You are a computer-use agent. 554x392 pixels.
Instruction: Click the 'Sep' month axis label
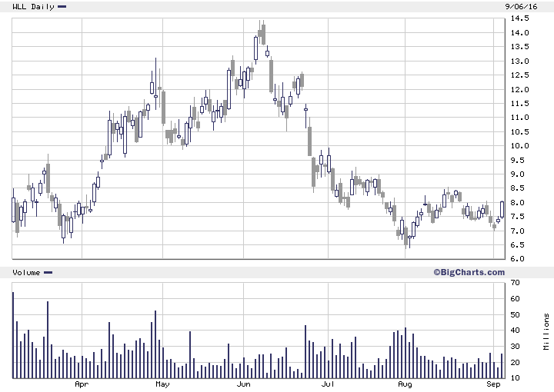click(x=493, y=384)
